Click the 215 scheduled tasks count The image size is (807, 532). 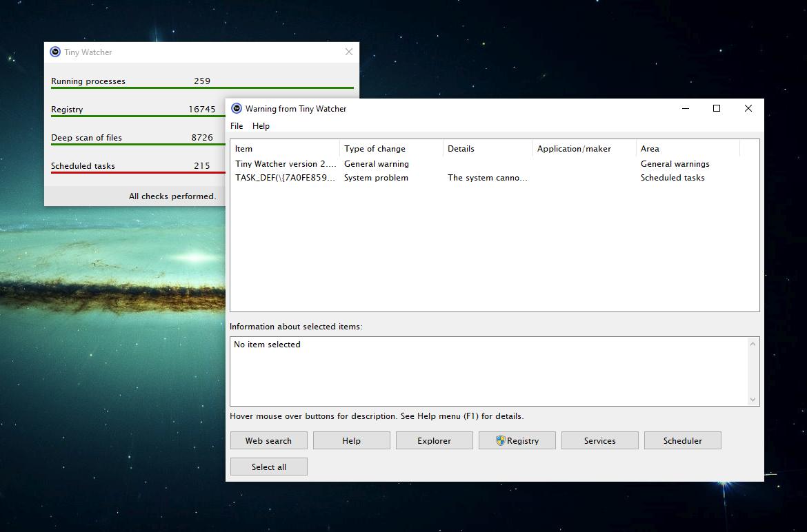point(202,166)
